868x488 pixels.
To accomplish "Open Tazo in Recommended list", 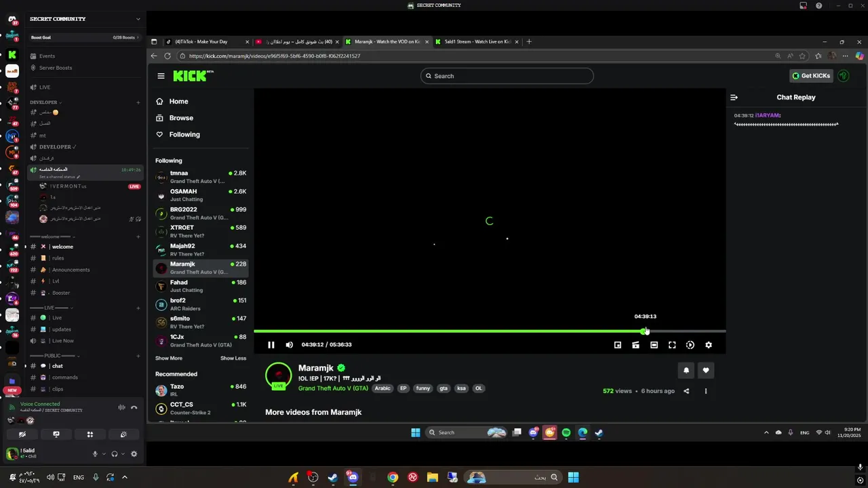I will point(201,390).
